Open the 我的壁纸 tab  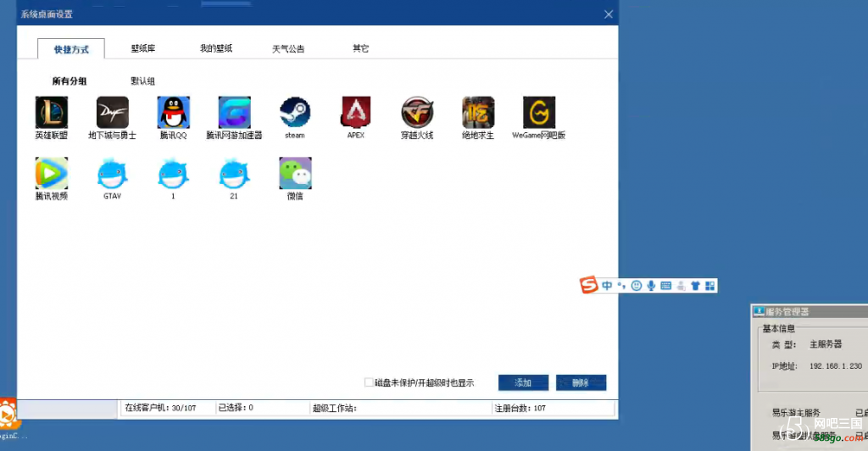click(216, 48)
